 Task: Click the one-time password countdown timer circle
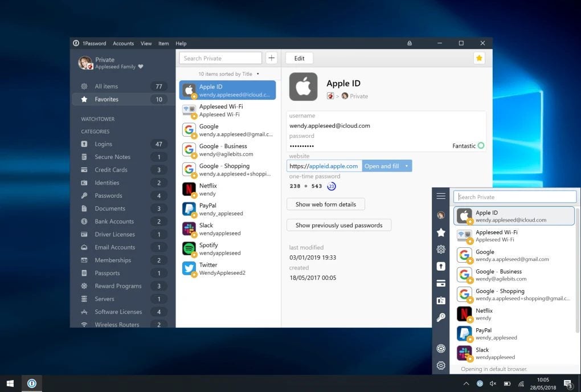(x=332, y=186)
